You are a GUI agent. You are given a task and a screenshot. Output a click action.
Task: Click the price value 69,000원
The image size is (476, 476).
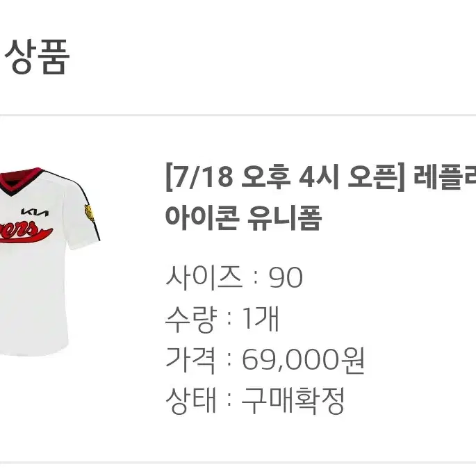coord(303,360)
